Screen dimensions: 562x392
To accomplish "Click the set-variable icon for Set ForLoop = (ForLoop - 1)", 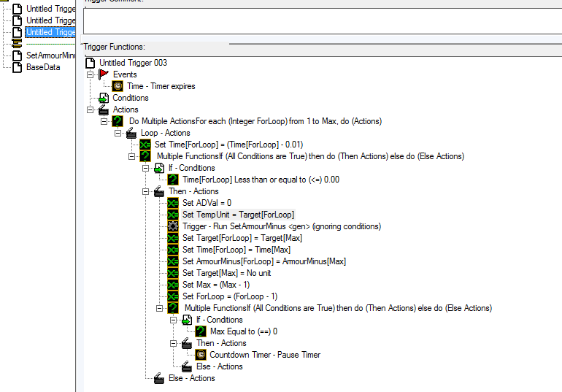I will [x=173, y=296].
